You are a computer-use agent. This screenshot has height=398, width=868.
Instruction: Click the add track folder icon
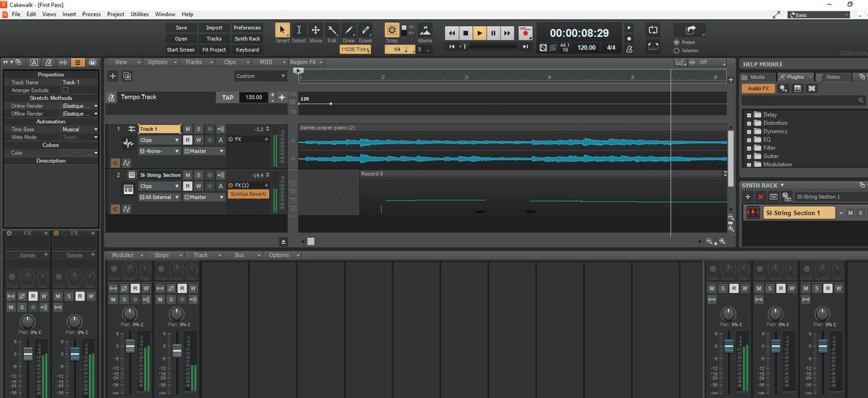pyautogui.click(x=127, y=76)
